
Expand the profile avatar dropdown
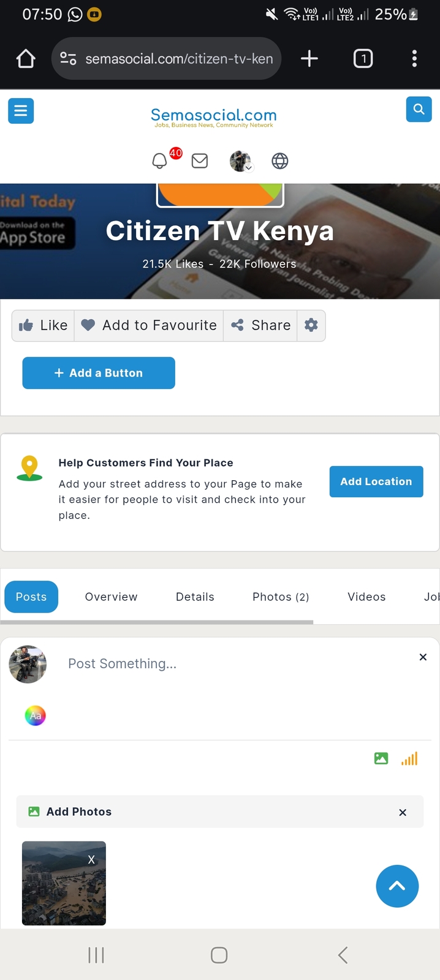pos(241,161)
